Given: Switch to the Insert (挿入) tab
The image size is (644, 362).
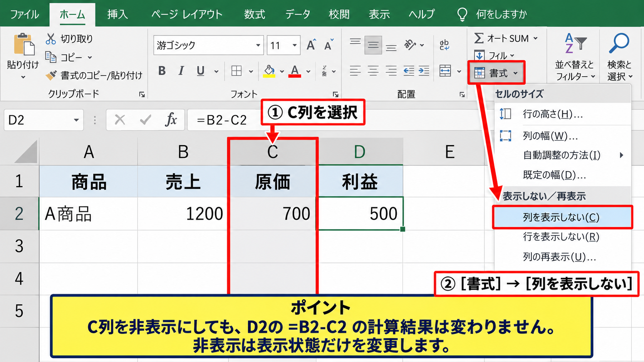Looking at the screenshot, I should (x=117, y=14).
